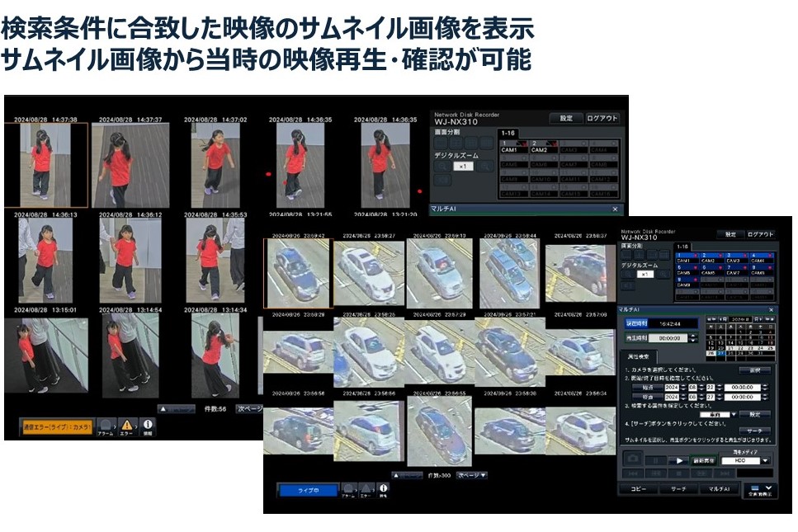Open the info icon in the vehicle-search window
The height and width of the screenshot is (532, 798).
383,490
